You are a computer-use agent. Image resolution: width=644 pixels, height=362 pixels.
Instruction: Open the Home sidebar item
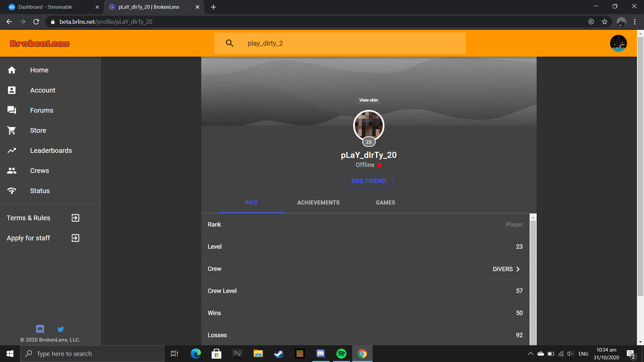(50, 70)
